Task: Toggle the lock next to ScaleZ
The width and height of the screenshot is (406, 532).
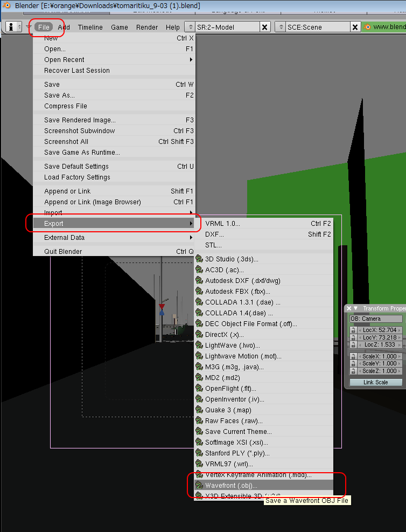Action: pos(353,371)
